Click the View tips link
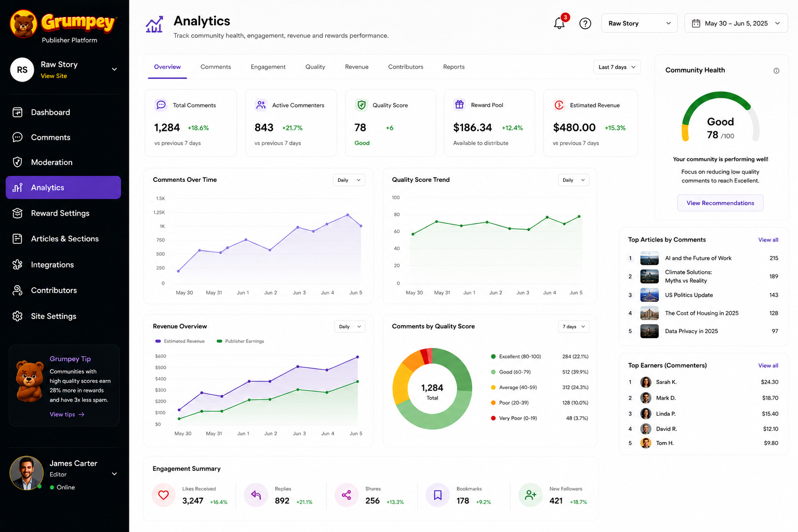Viewport: 798px width, 532px height. (x=67, y=415)
